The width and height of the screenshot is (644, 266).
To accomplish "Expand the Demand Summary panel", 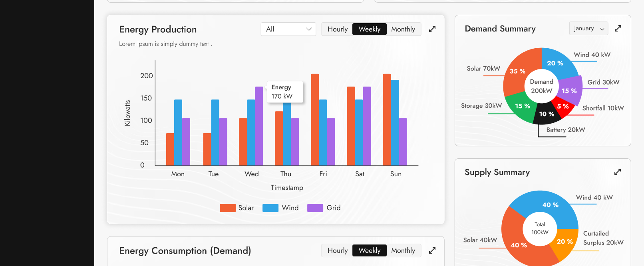I will point(618,28).
